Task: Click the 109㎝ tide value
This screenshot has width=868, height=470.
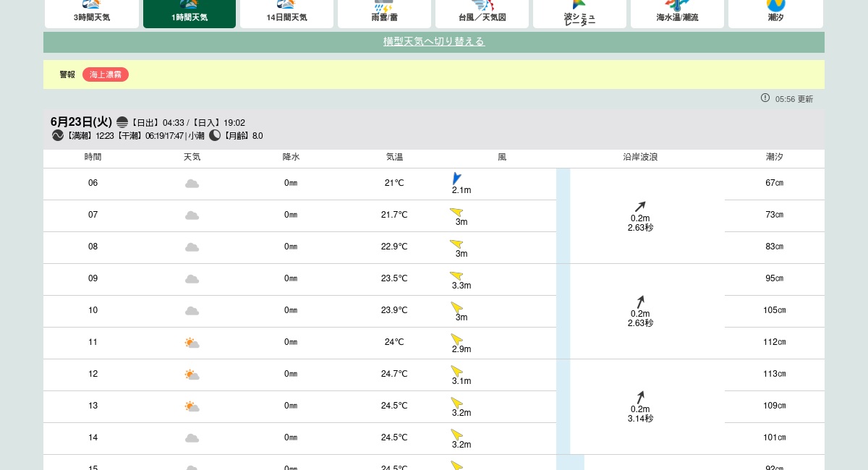Action: pos(775,406)
